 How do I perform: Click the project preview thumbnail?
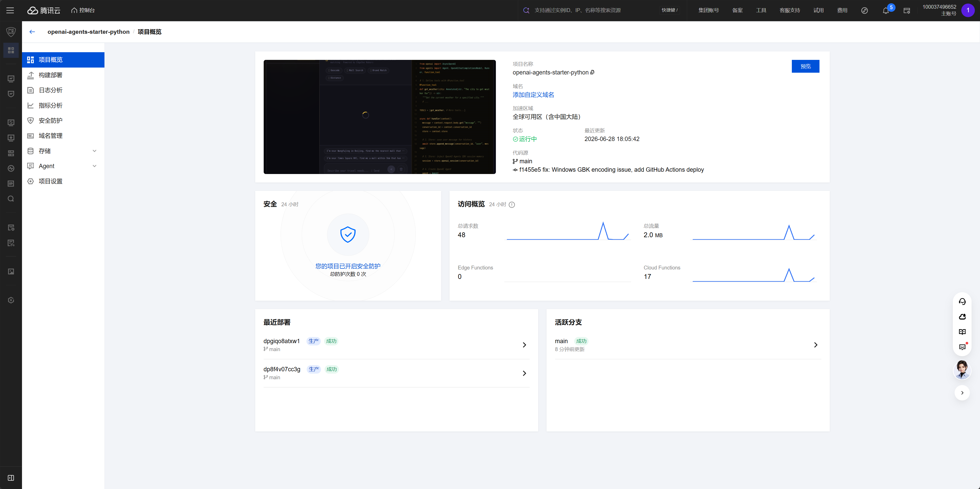pos(380,117)
